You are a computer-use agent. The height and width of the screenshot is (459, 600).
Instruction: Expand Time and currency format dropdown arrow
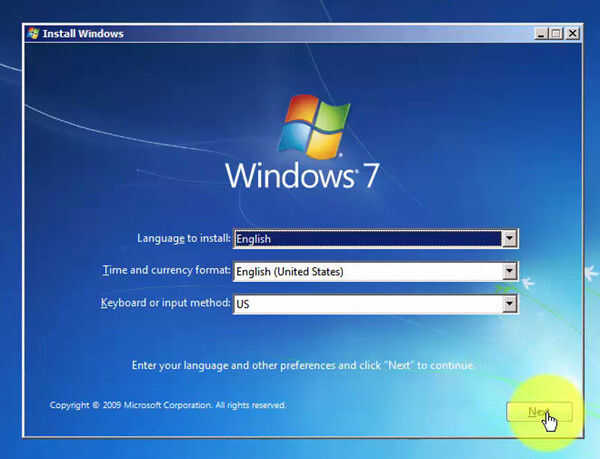pyautogui.click(x=509, y=271)
